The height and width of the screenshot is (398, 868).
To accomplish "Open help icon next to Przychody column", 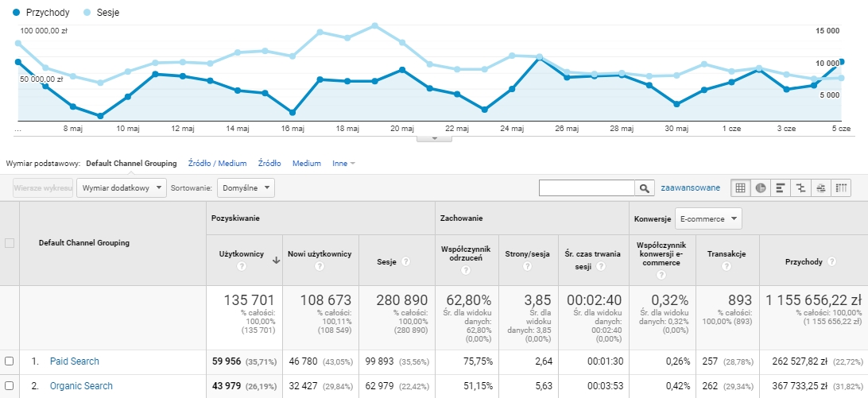I will pyautogui.click(x=831, y=262).
